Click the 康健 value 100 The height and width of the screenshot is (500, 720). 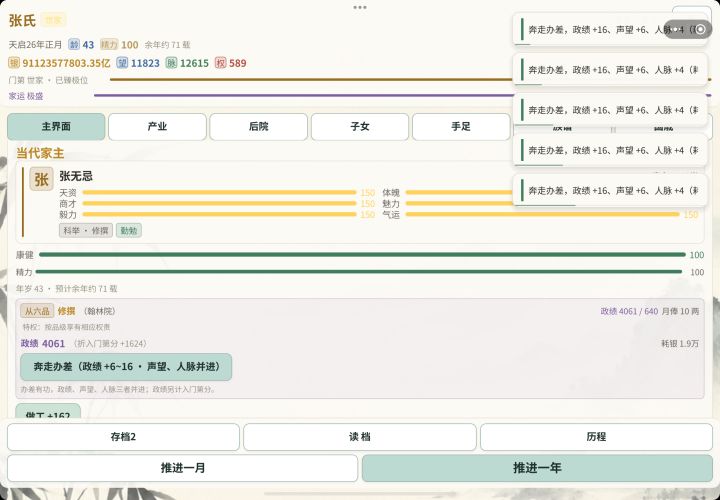pos(697,255)
